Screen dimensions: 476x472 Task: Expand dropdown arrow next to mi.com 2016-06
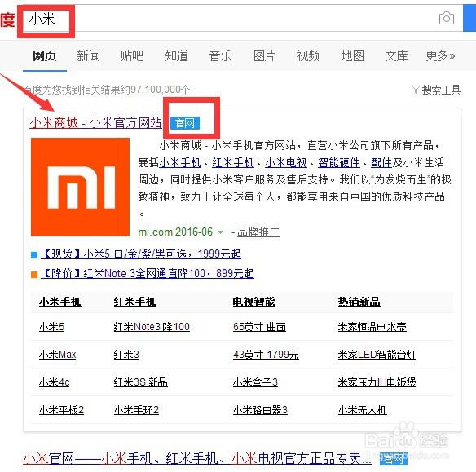tap(221, 232)
